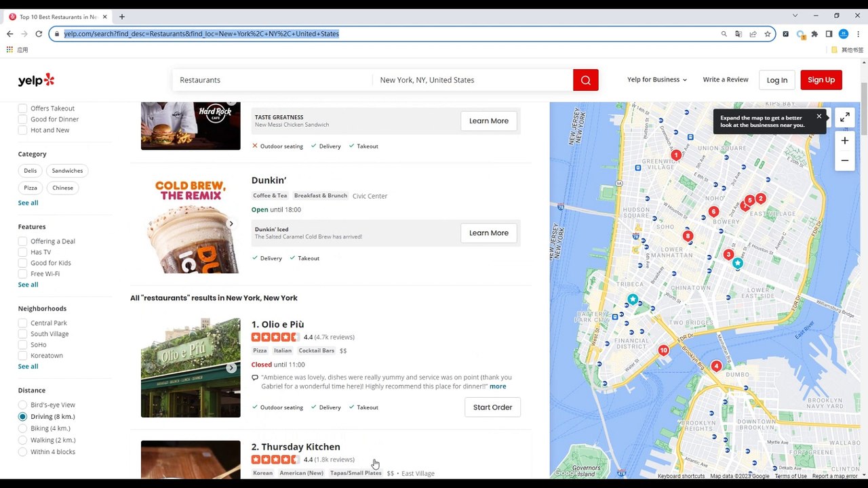Expand the review with more link
Image resolution: width=868 pixels, height=488 pixels.
(x=498, y=386)
